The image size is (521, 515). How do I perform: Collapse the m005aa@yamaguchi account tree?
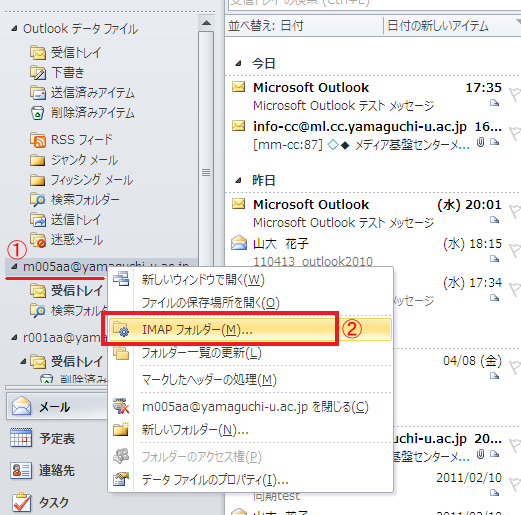[14, 266]
